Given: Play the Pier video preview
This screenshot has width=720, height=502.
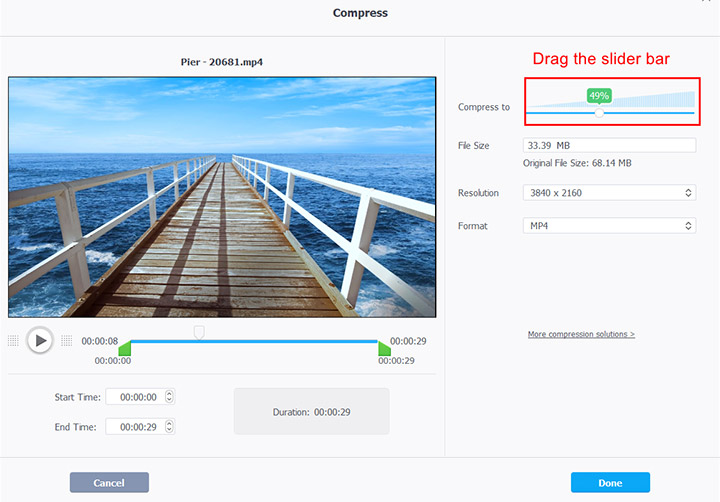Looking at the screenshot, I should [x=40, y=340].
